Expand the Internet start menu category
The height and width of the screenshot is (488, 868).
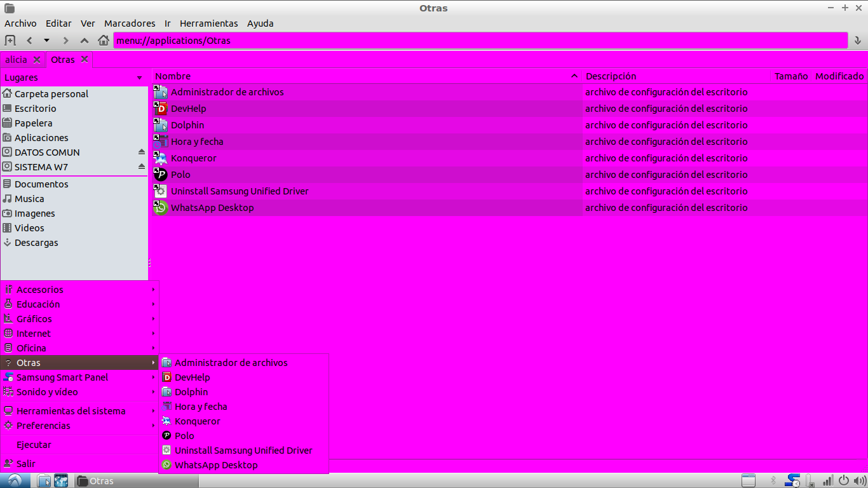pos(79,334)
